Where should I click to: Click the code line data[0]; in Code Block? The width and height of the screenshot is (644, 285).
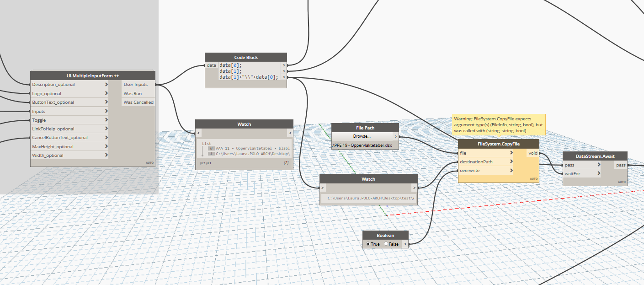point(230,65)
